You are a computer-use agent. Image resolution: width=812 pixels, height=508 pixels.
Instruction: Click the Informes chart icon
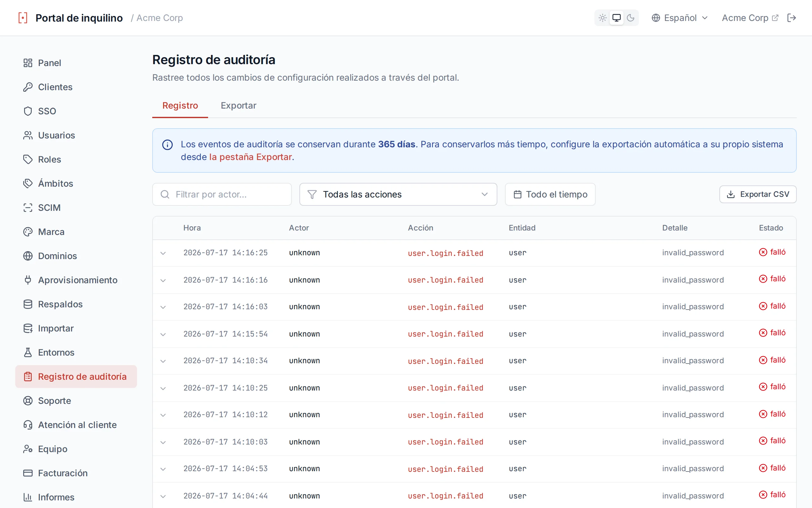click(28, 497)
